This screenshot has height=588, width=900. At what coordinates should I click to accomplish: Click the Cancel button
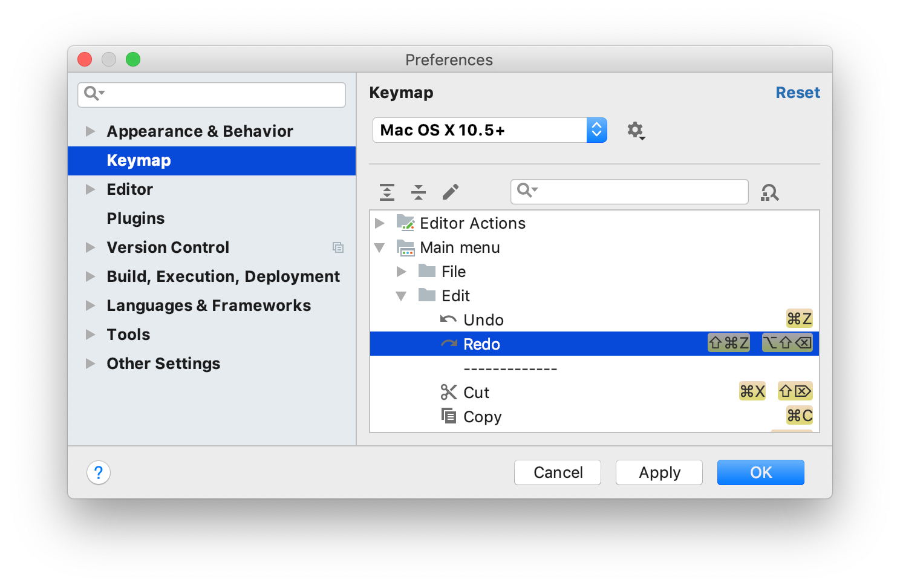[558, 472]
